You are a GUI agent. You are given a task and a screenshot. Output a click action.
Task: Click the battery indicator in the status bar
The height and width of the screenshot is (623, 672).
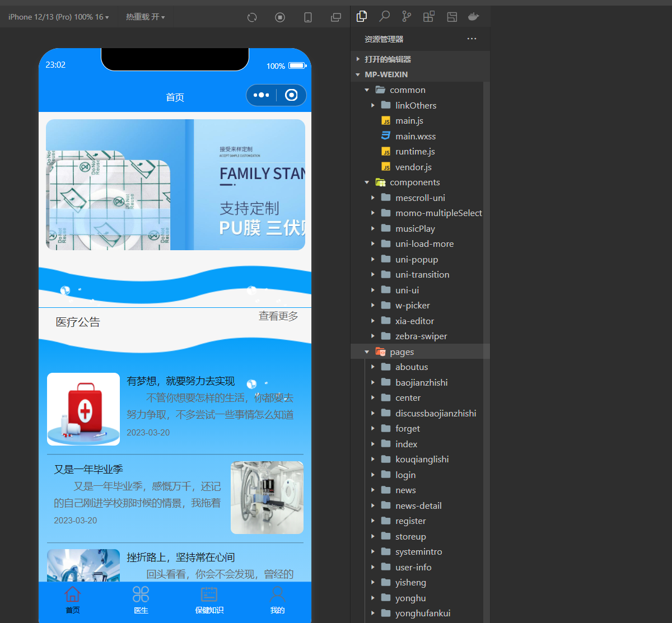click(x=297, y=65)
